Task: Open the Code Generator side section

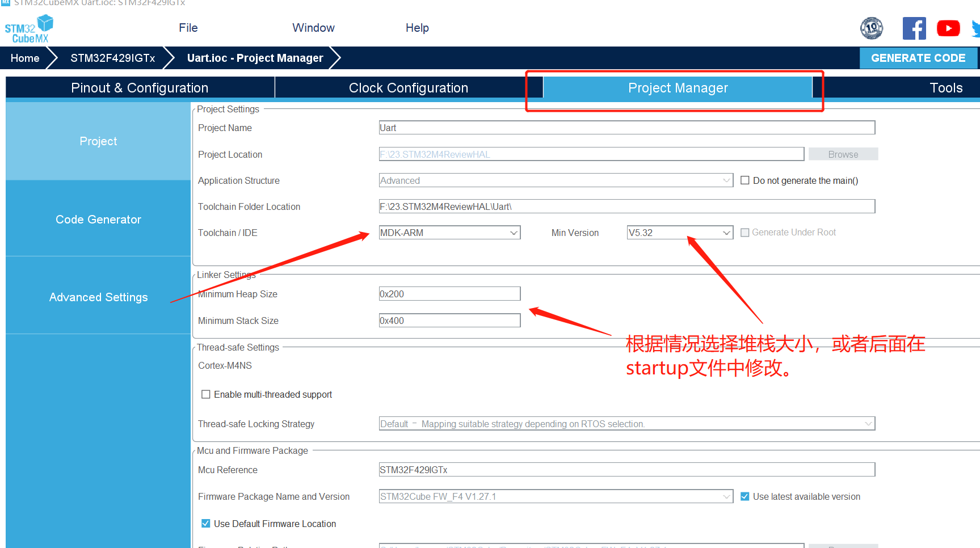Action: [x=98, y=220]
